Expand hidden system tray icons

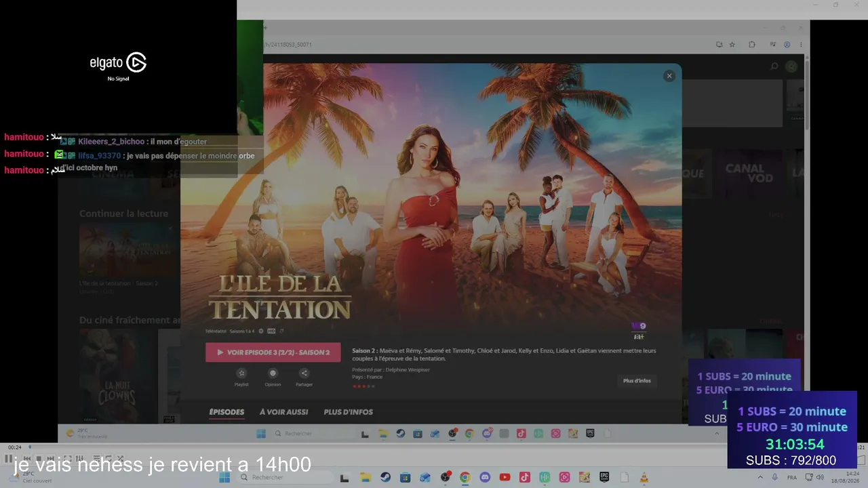760,477
